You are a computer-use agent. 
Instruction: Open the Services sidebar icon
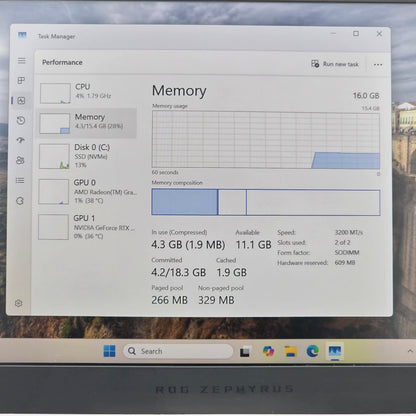click(x=20, y=201)
